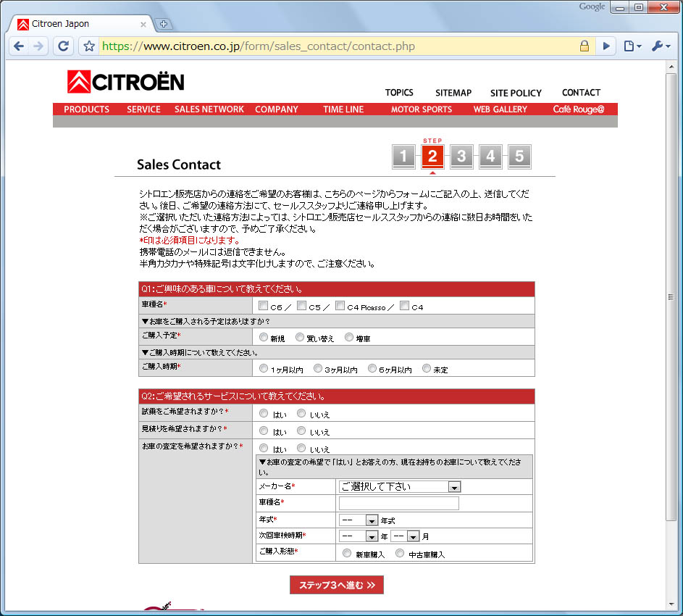Choose はい for estimate question
The height and width of the screenshot is (616, 683).
(x=264, y=430)
